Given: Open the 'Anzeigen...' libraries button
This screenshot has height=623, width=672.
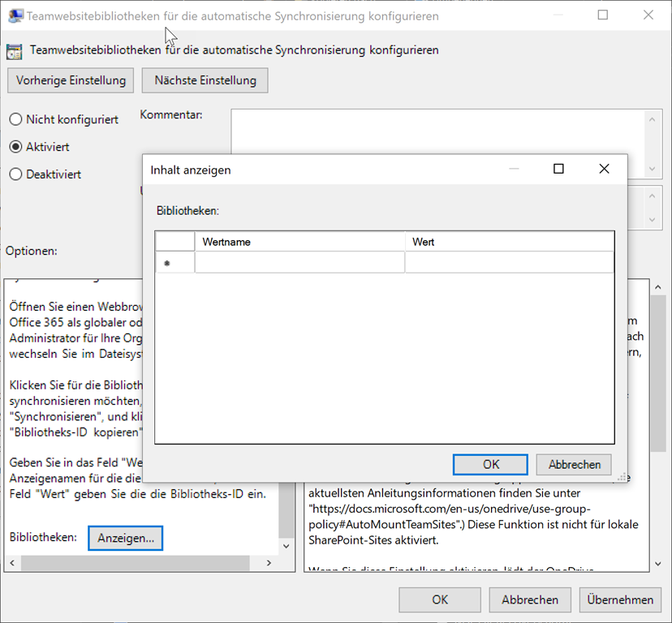Looking at the screenshot, I should [125, 538].
